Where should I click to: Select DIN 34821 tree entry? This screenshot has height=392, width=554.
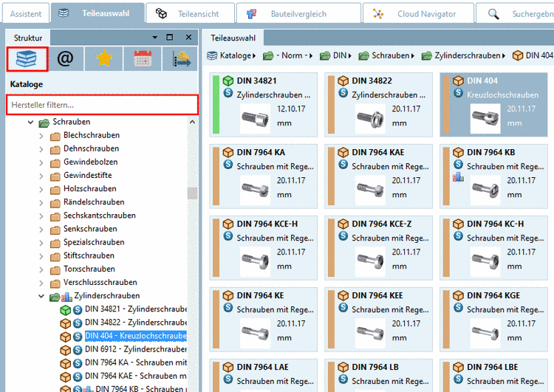point(136,309)
